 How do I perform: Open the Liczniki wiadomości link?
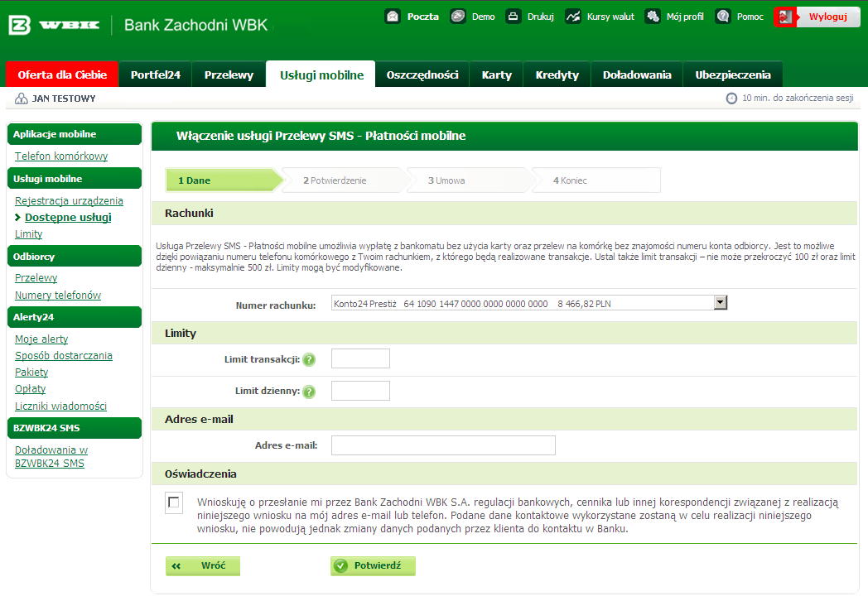click(60, 406)
